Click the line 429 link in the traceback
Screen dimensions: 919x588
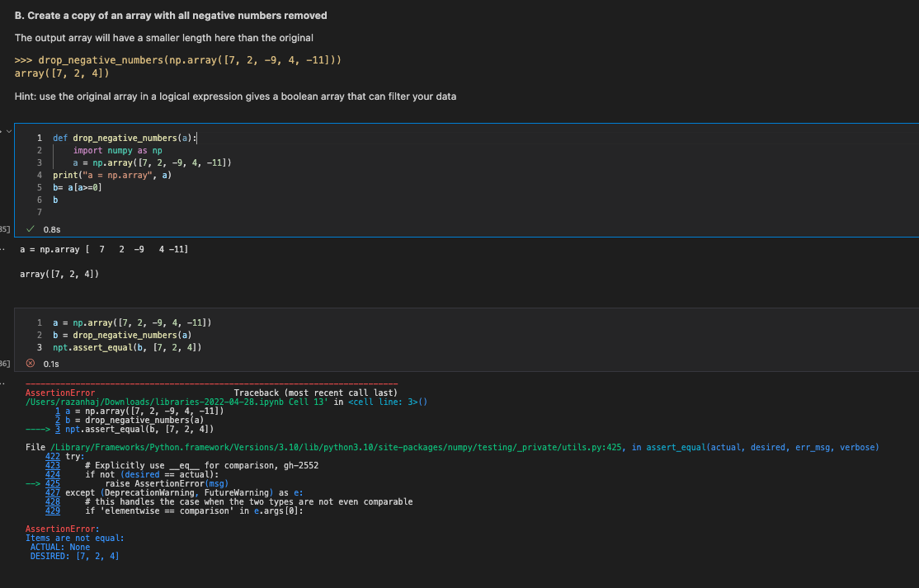pyautogui.click(x=55, y=510)
